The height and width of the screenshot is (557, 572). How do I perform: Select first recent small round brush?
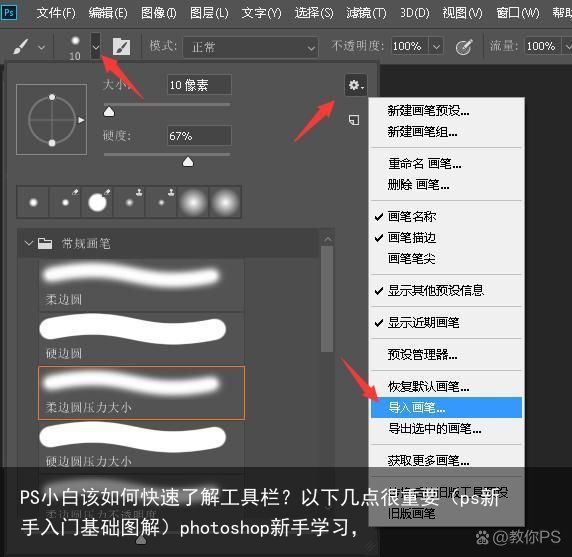coord(33,202)
